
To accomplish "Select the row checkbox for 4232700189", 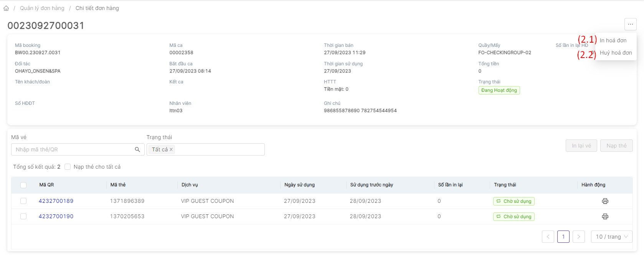I will (x=23, y=201).
